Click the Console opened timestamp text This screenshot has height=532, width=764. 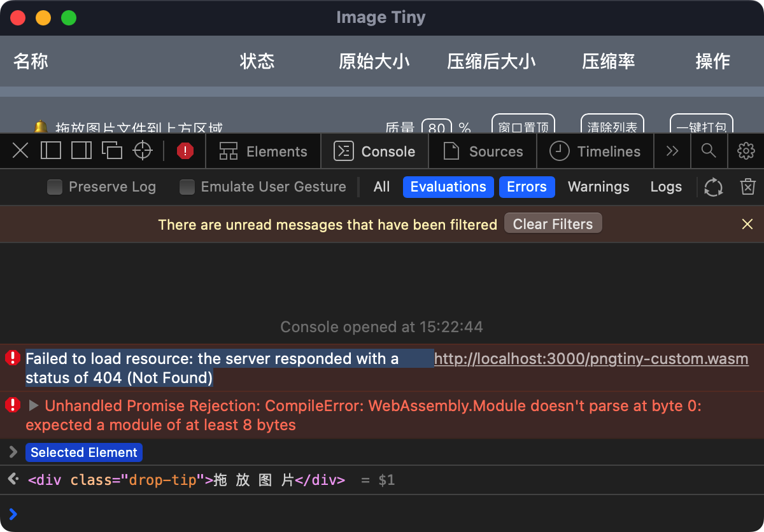tap(382, 328)
